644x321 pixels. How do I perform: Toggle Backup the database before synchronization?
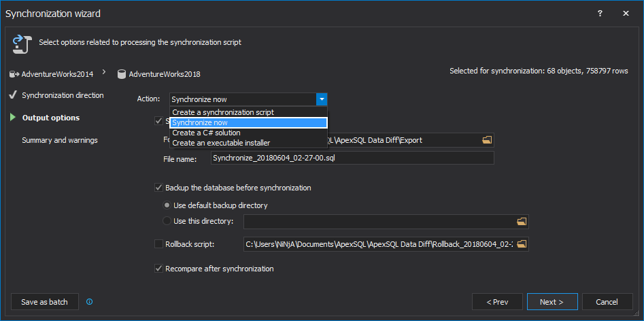tap(159, 188)
